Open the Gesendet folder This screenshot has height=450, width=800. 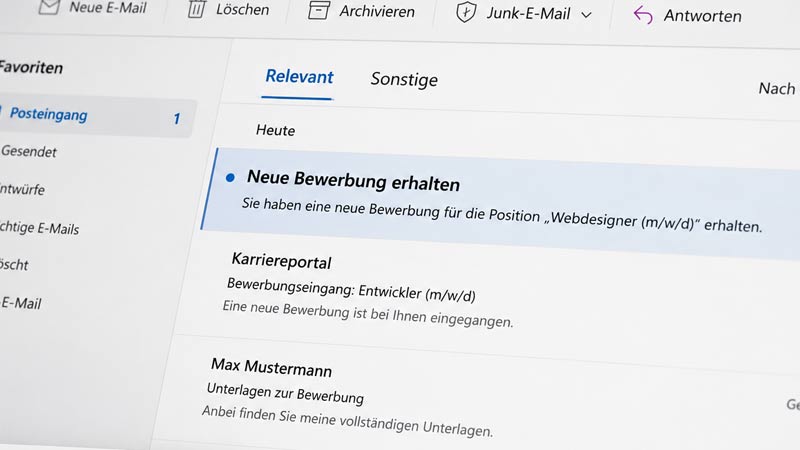(29, 152)
